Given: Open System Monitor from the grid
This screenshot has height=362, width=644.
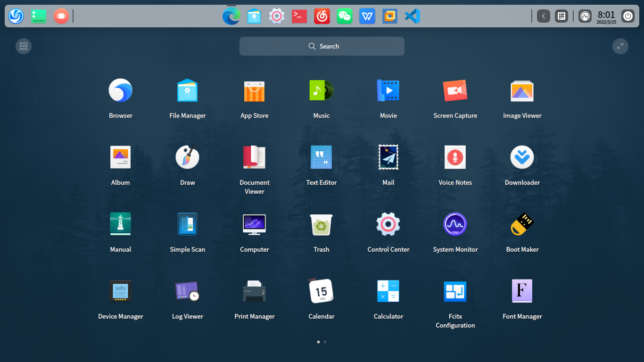Looking at the screenshot, I should (x=455, y=224).
